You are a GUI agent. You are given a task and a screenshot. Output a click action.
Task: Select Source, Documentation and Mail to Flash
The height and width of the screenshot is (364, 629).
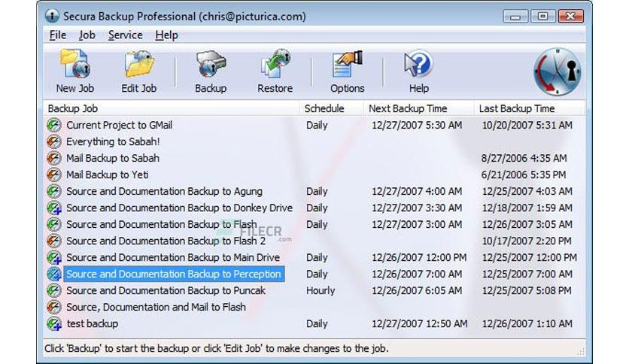(156, 307)
